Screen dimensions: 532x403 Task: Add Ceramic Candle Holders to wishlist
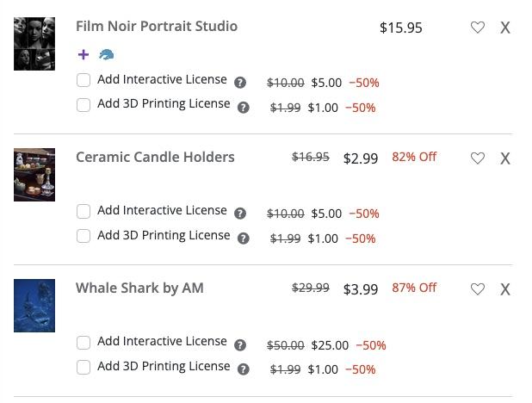478,158
